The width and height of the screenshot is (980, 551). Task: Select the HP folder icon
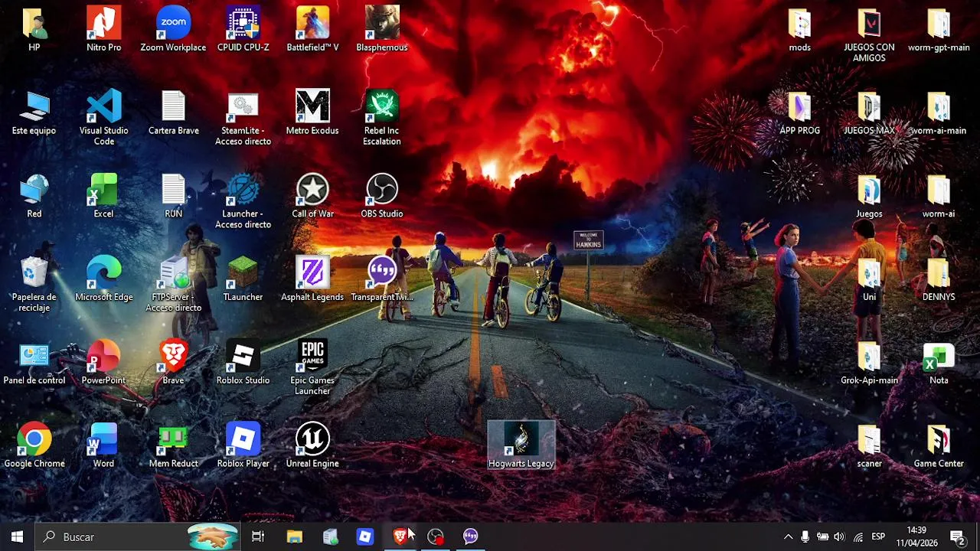34,29
